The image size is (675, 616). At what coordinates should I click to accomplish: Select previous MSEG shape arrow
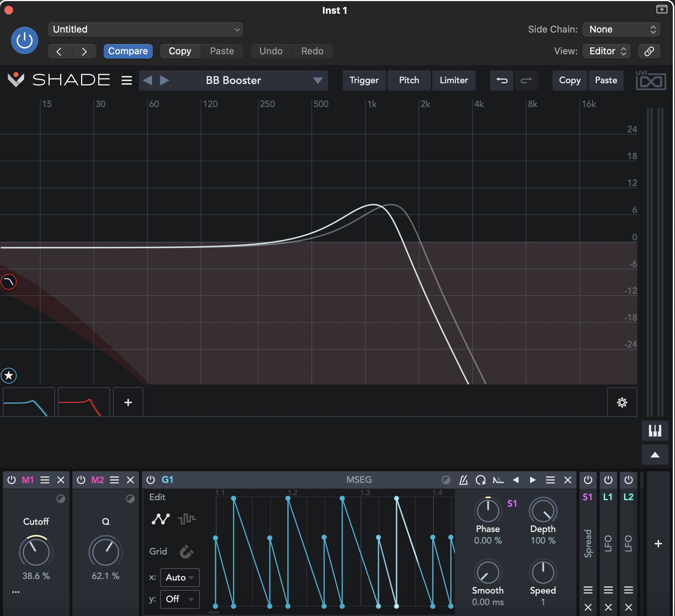click(516, 480)
